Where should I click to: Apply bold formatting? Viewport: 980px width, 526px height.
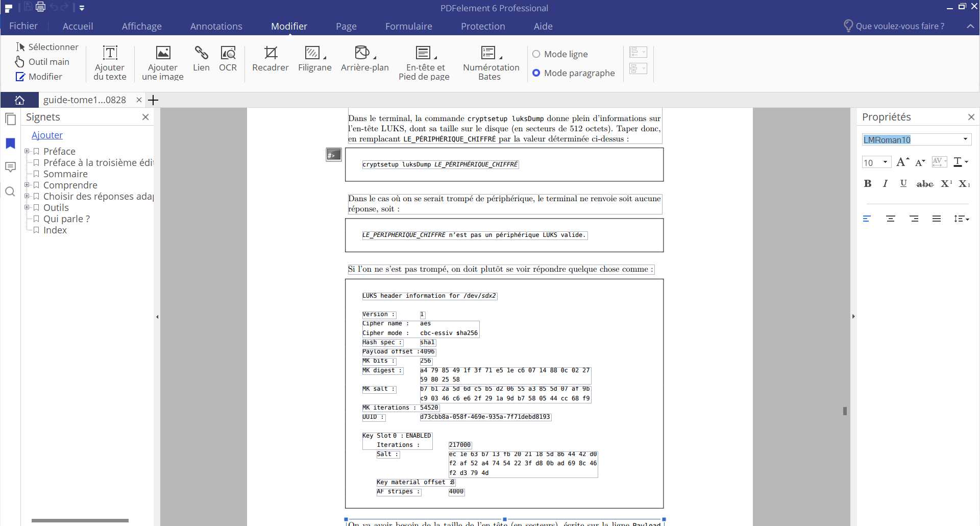[x=868, y=183]
